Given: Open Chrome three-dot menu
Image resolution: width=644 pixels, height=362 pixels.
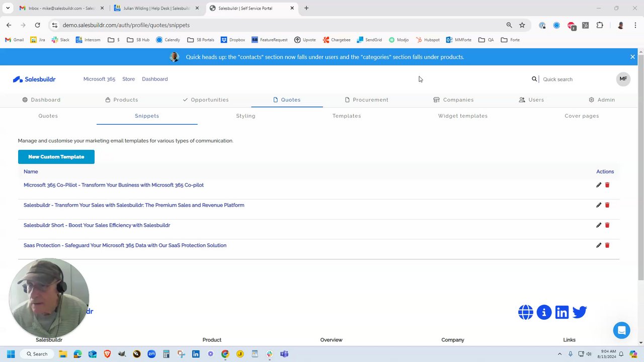Looking at the screenshot, I should (x=635, y=25).
